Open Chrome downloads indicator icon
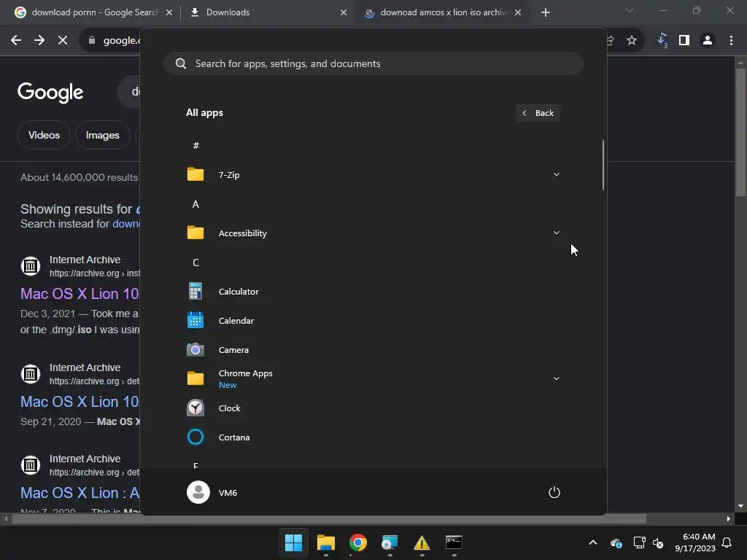Viewport: 747px width, 560px height. pos(662,41)
